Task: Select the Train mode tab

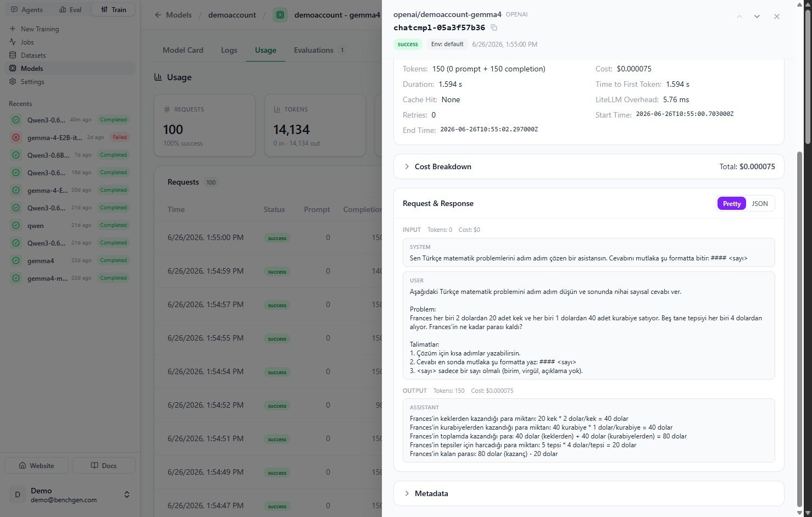Action: tap(113, 9)
